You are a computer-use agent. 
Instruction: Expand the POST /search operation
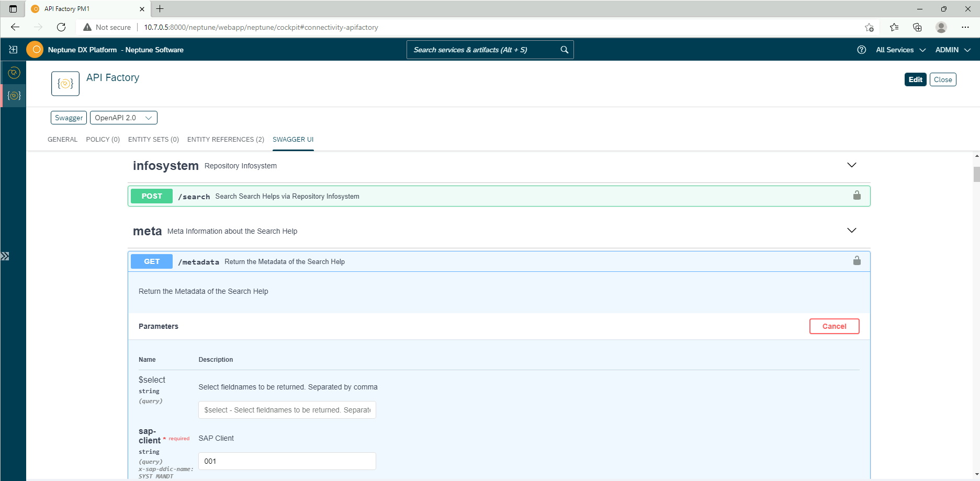coord(499,196)
